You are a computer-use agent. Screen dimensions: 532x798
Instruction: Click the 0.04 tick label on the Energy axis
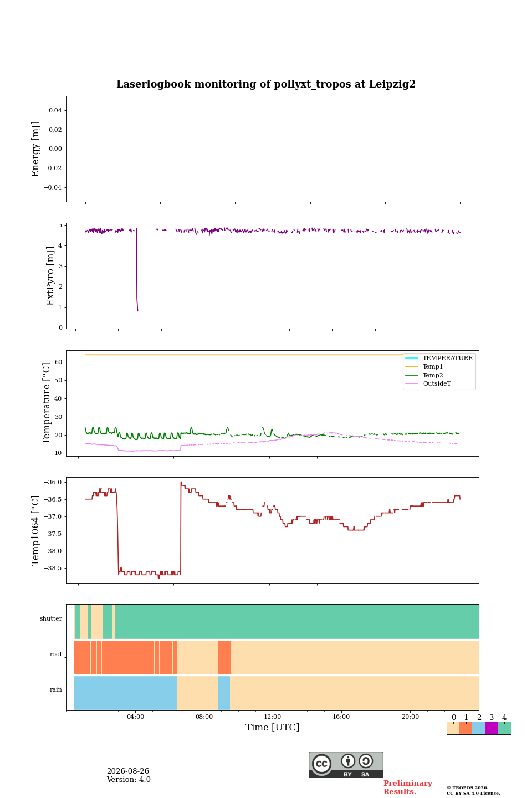tap(55, 111)
